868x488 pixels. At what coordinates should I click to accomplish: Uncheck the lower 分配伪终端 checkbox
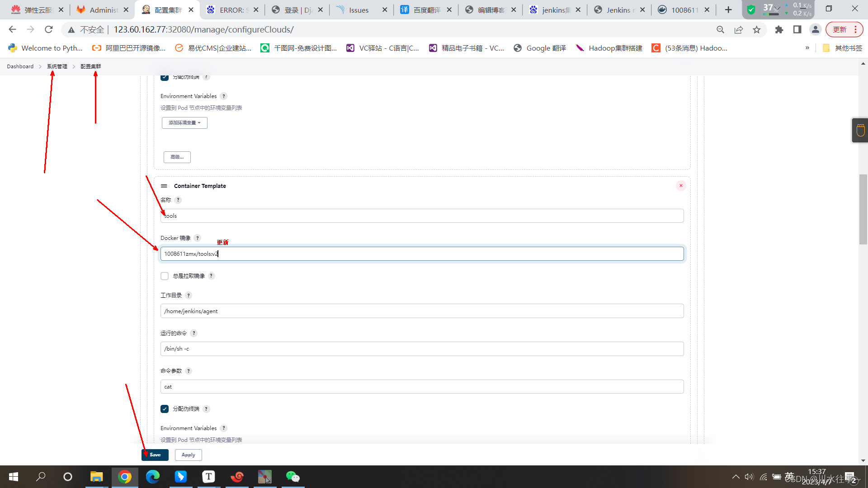point(165,409)
